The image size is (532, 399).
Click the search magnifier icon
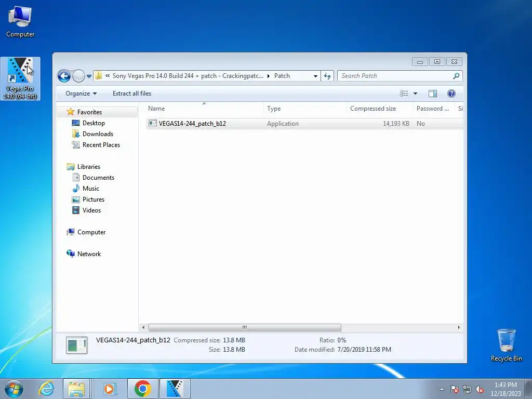(456, 76)
